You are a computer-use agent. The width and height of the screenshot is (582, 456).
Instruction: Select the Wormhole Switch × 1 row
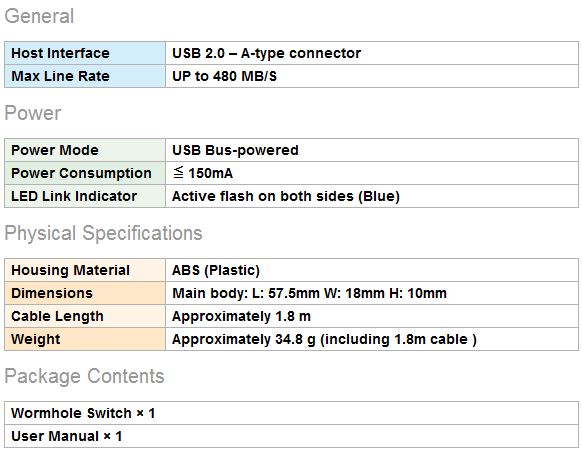(x=291, y=413)
